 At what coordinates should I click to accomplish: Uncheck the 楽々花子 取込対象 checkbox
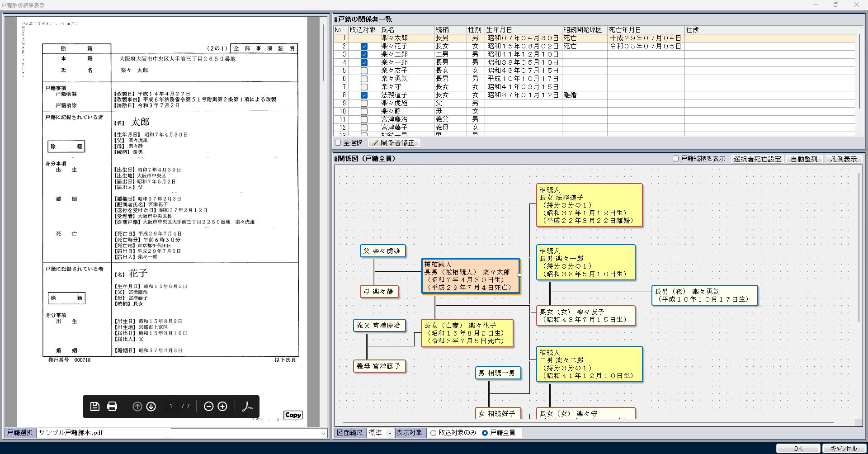point(364,46)
